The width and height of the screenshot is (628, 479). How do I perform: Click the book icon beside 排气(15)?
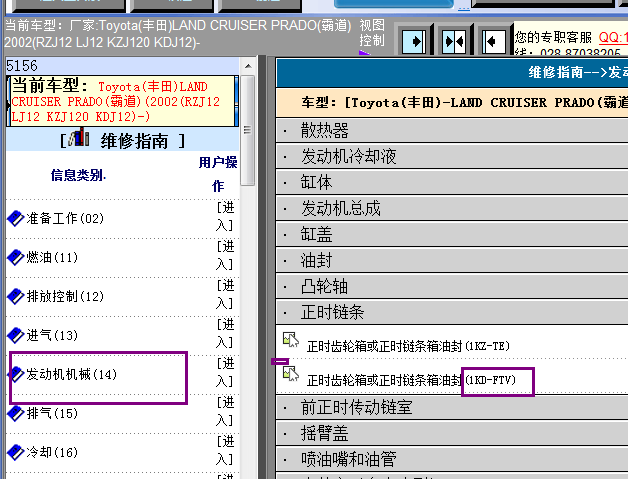point(16,413)
